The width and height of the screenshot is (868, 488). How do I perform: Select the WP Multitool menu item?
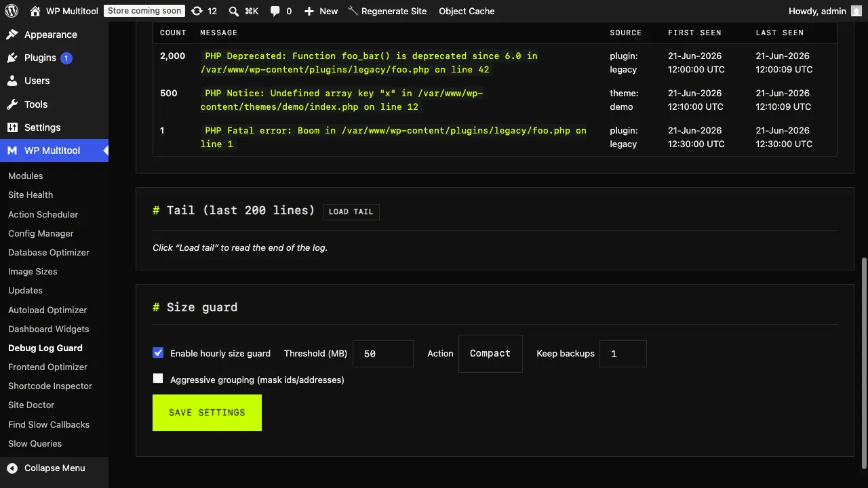[54, 150]
